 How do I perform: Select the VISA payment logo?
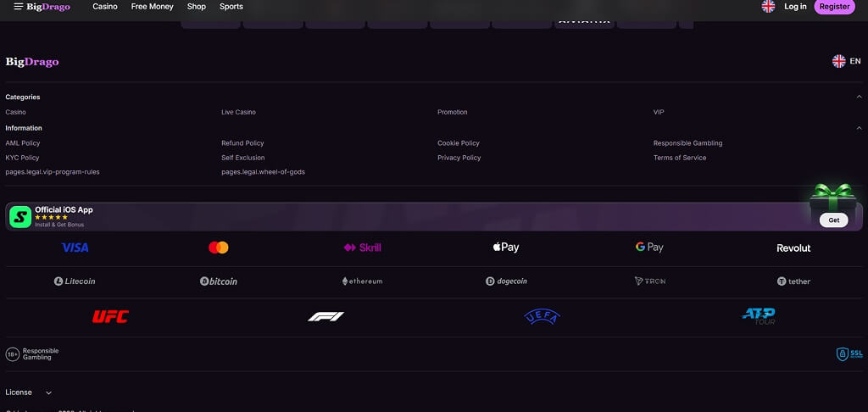(75, 248)
